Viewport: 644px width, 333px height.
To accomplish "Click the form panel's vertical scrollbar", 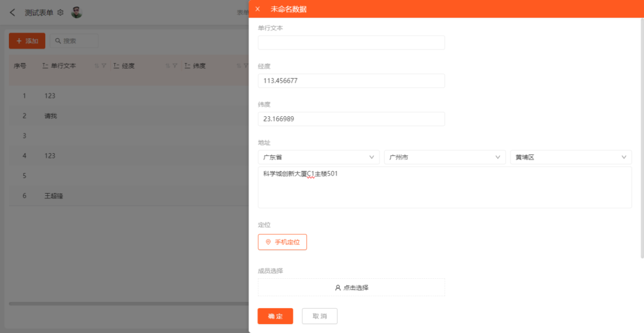I will tap(642, 138).
